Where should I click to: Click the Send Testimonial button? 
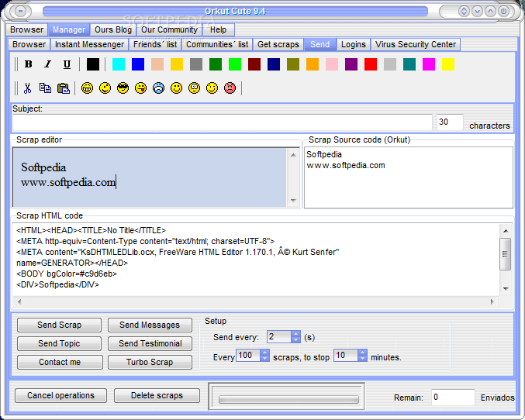click(150, 343)
